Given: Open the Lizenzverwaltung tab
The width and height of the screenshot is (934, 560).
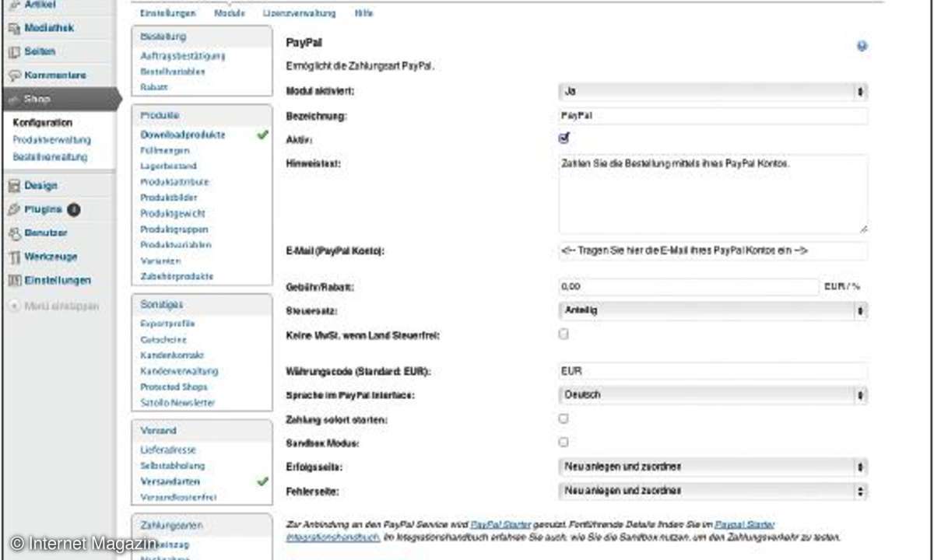Looking at the screenshot, I should coord(300,13).
